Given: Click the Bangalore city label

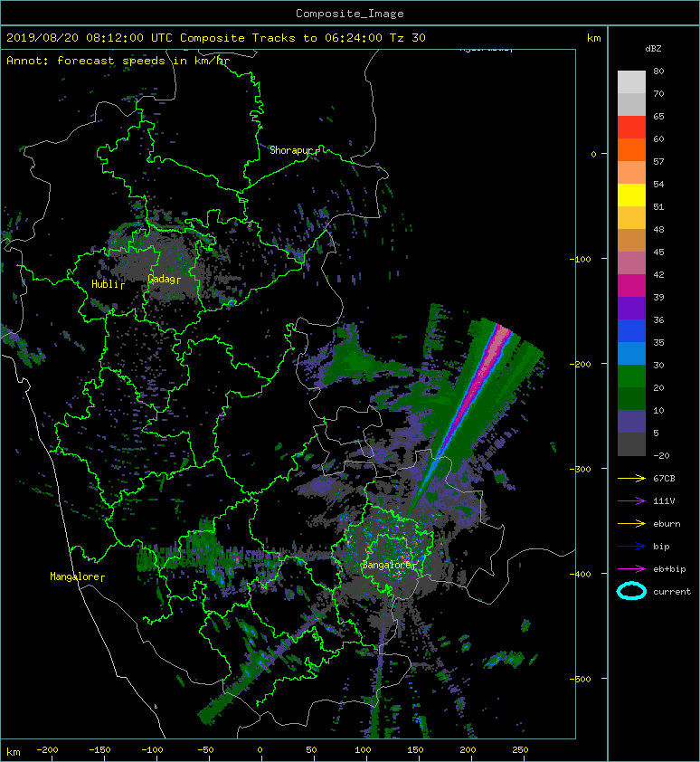Looking at the screenshot, I should [x=386, y=565].
